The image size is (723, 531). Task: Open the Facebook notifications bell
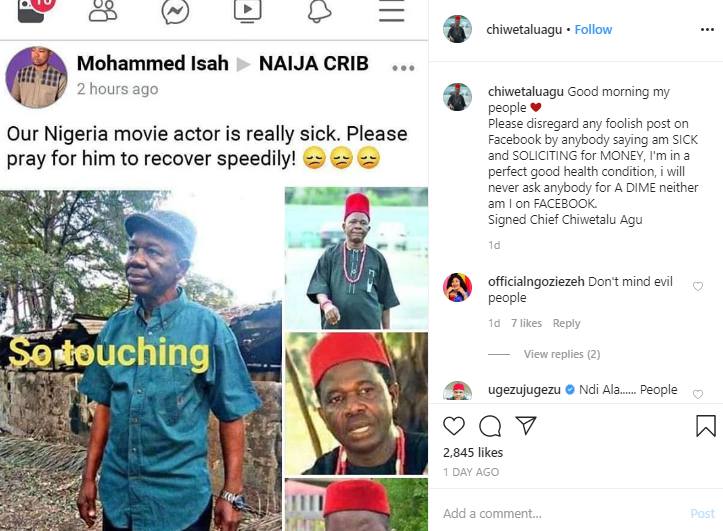[x=319, y=11]
